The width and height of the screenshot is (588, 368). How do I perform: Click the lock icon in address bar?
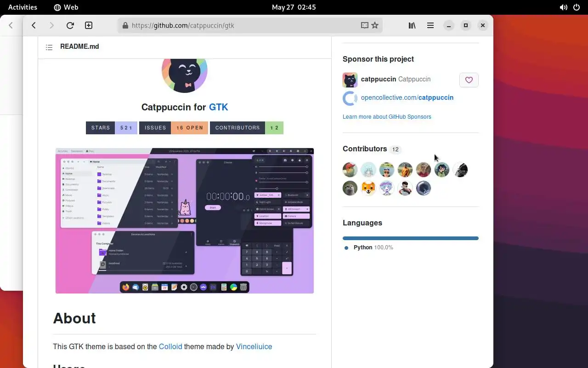[125, 26]
